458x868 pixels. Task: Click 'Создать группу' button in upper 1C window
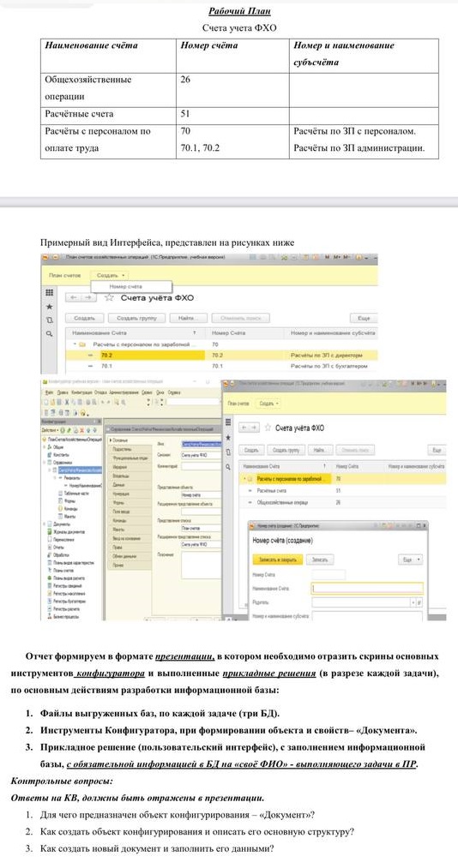(136, 318)
